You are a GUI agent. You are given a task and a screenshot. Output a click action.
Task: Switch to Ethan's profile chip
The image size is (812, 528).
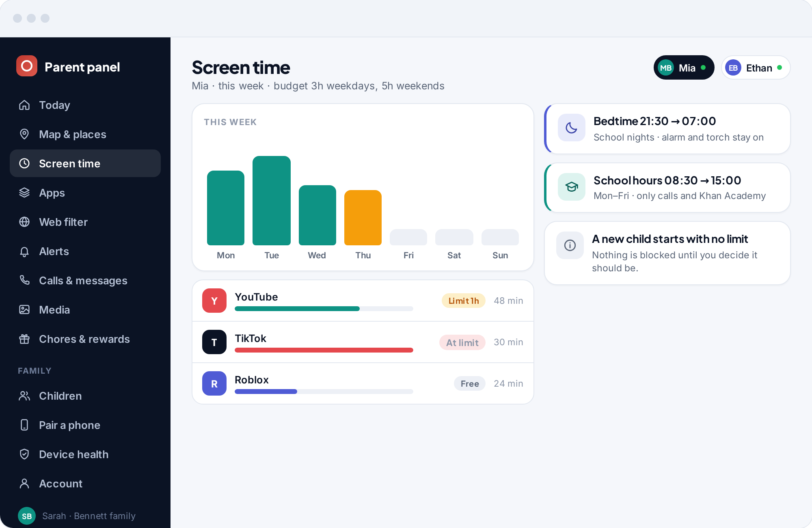[756, 67]
